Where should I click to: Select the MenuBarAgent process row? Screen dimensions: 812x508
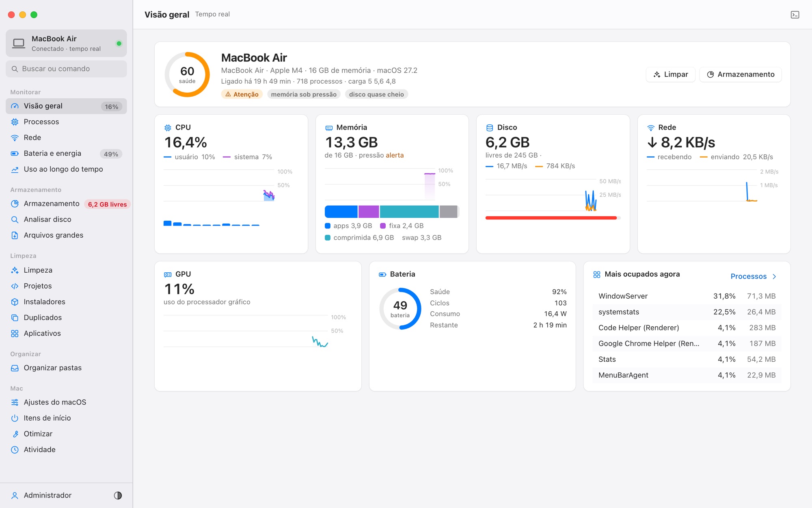(687, 375)
